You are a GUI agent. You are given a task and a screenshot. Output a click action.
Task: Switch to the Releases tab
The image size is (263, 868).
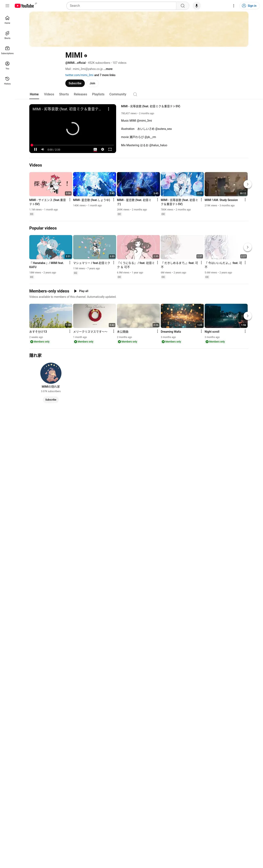coord(80,94)
